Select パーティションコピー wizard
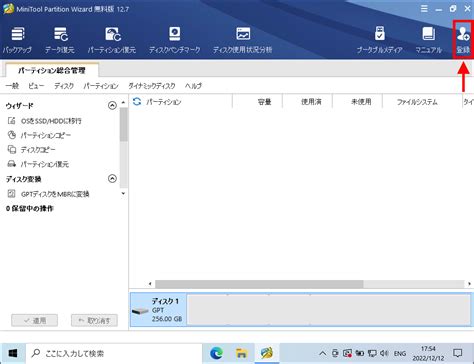Image resolution: width=474 pixels, height=364 pixels. pos(40,135)
